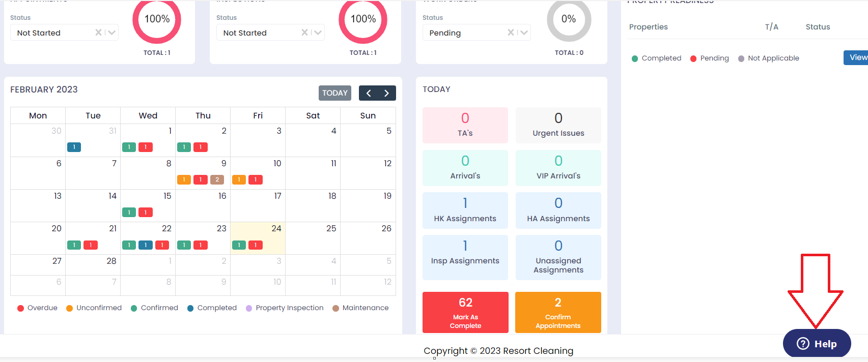The width and height of the screenshot is (868, 362).
Task: Click the FEBRUARY 2023 calendar title
Action: (x=44, y=89)
